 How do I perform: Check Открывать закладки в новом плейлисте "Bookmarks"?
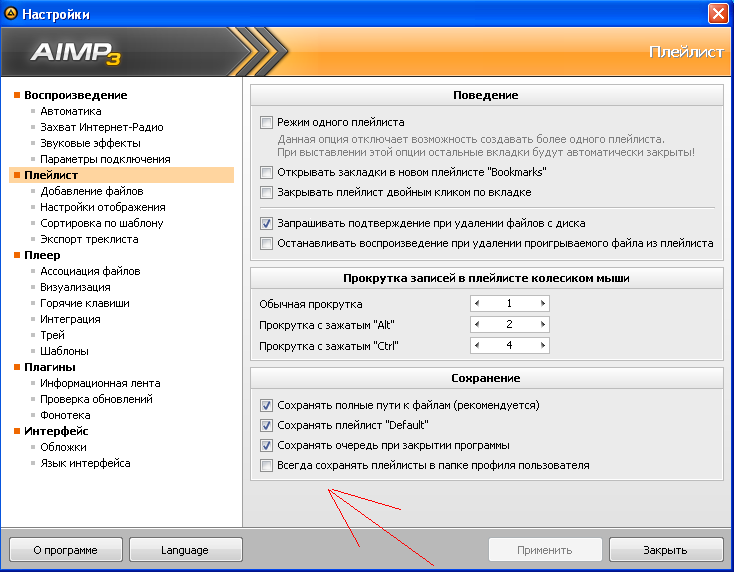(266, 173)
